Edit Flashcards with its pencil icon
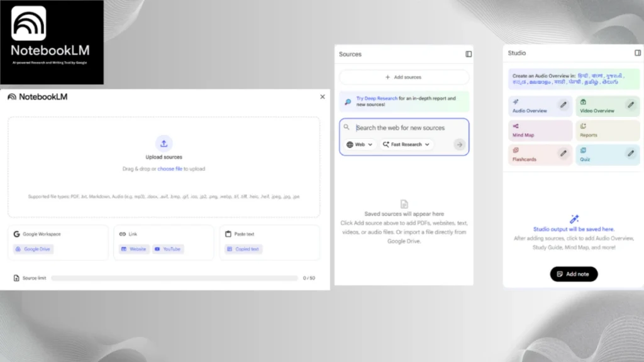The width and height of the screenshot is (644, 362). [x=563, y=153]
